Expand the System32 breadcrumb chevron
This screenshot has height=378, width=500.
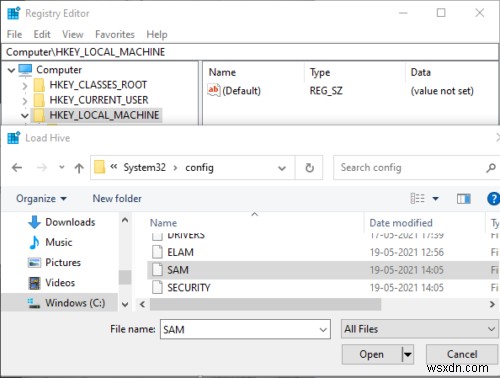click(175, 168)
